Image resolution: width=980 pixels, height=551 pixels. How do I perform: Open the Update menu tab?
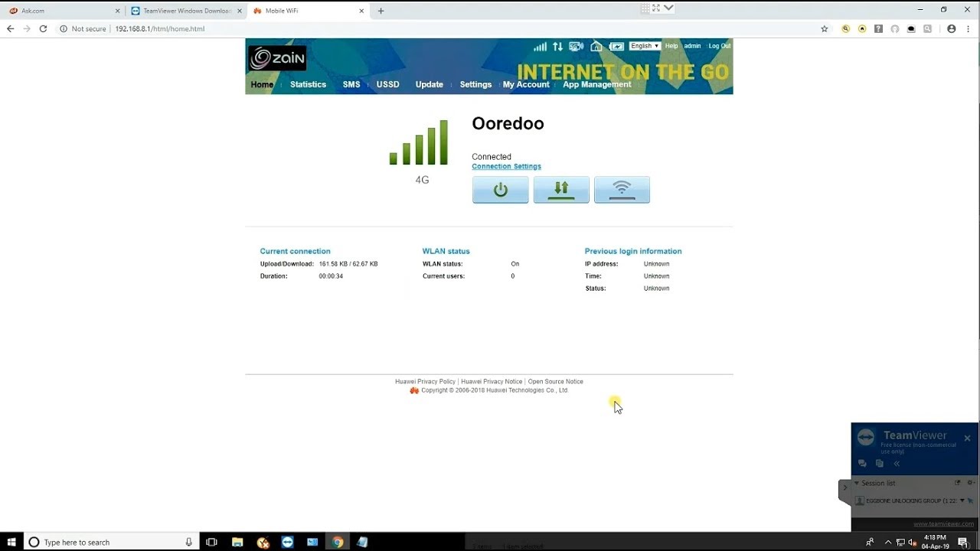point(430,84)
